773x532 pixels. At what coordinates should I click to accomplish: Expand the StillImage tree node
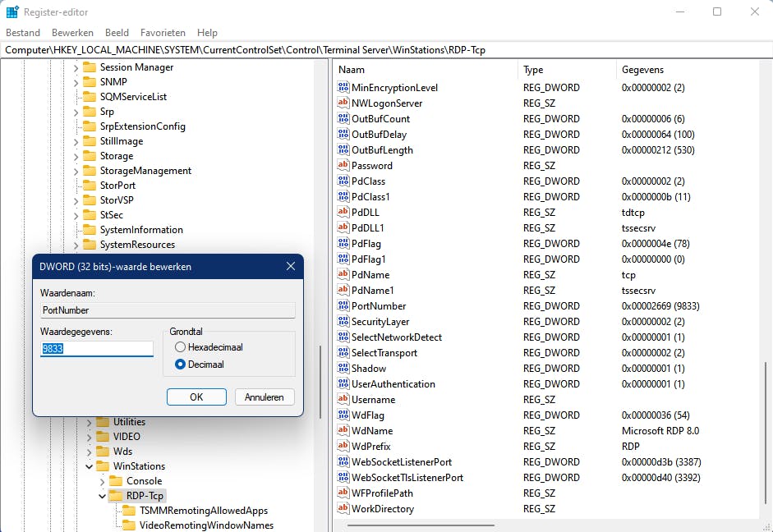tap(76, 141)
